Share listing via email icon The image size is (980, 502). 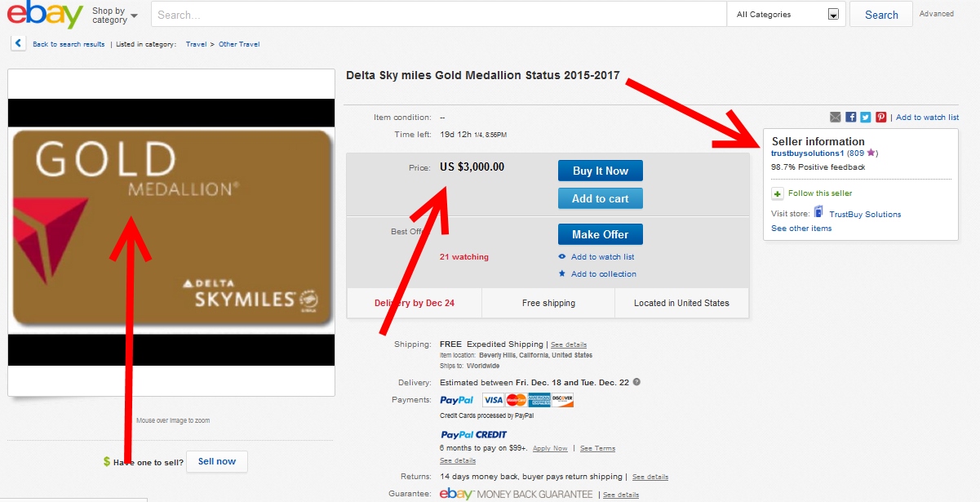pos(836,118)
